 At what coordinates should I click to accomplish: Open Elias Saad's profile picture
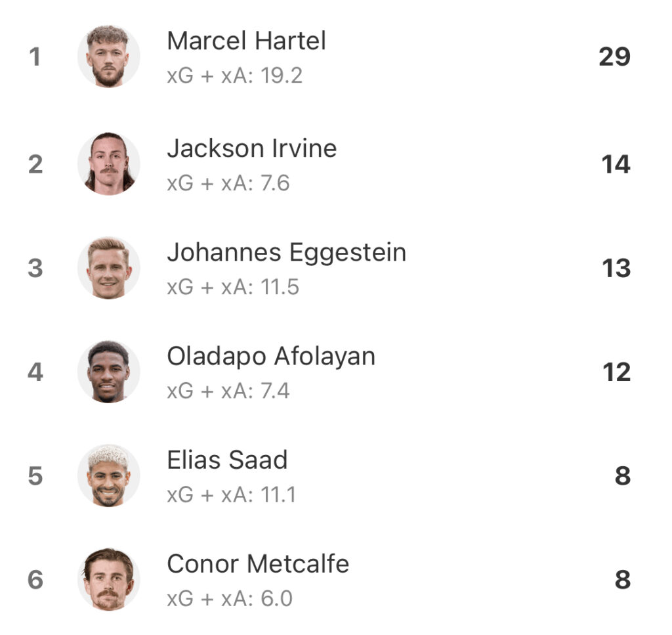click(x=108, y=475)
